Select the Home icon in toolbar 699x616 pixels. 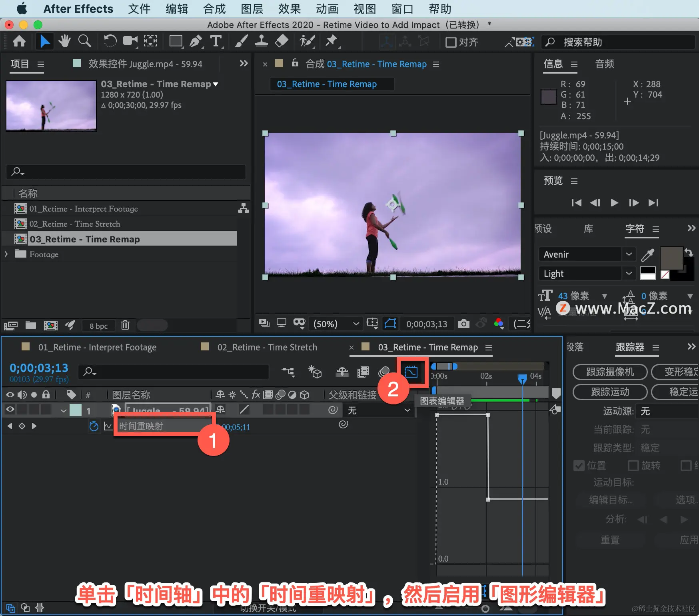[x=19, y=41]
